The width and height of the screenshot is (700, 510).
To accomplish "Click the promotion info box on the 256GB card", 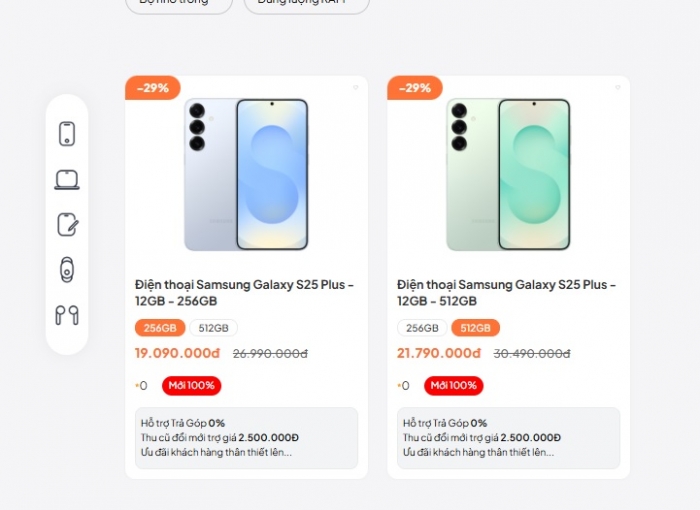I will pyautogui.click(x=246, y=438).
